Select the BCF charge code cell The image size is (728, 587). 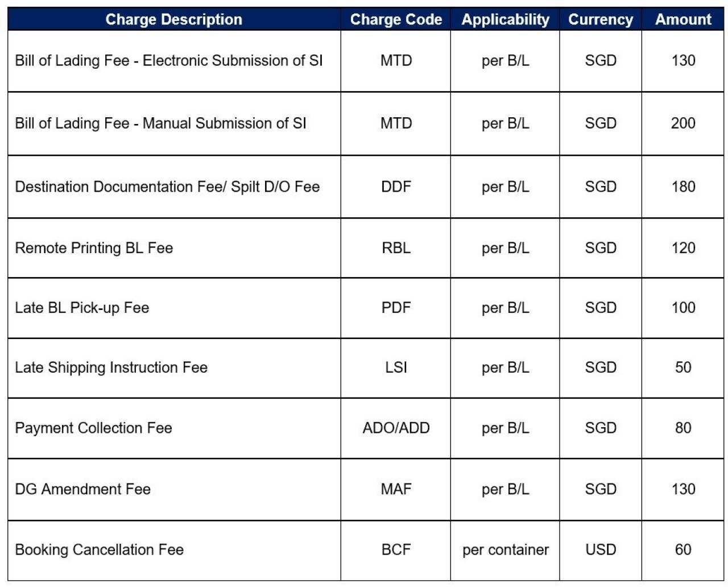pyautogui.click(x=396, y=550)
